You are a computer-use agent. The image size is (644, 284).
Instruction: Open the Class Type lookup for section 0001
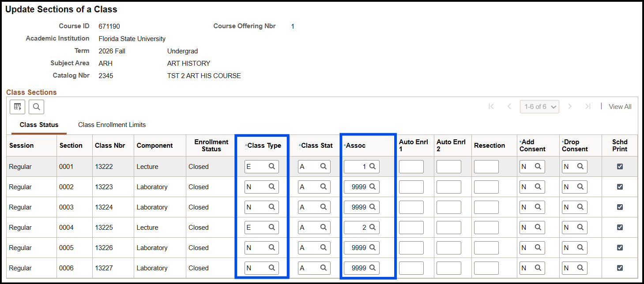pyautogui.click(x=272, y=166)
